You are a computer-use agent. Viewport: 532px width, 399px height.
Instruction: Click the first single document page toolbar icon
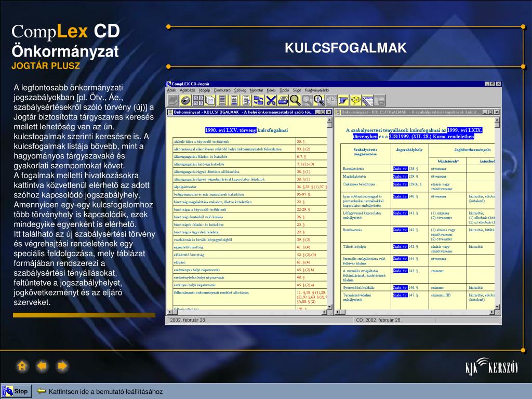[x=222, y=100]
